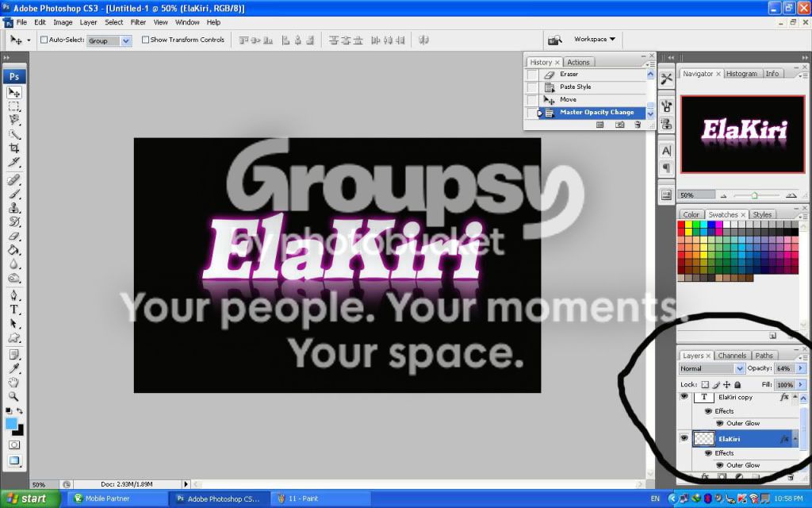Screen dimensions: 812x508
Task: Open the Normal blend mode dropdown
Action: (740, 368)
